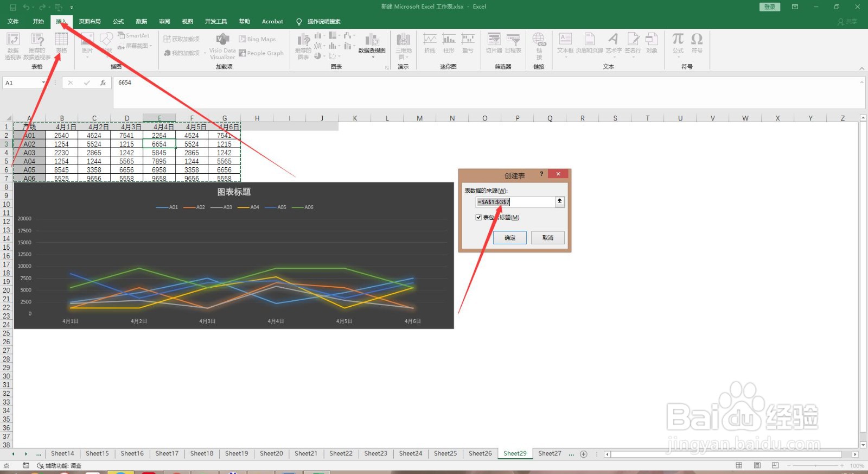Switch to Page Layout (页面布局) tab
The width and height of the screenshot is (868, 474).
[x=90, y=22]
